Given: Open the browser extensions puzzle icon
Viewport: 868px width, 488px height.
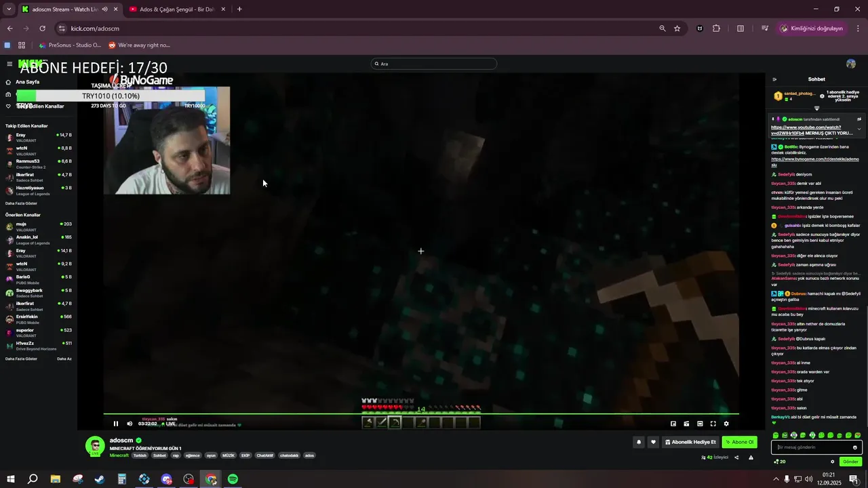Looking at the screenshot, I should click(x=716, y=28).
